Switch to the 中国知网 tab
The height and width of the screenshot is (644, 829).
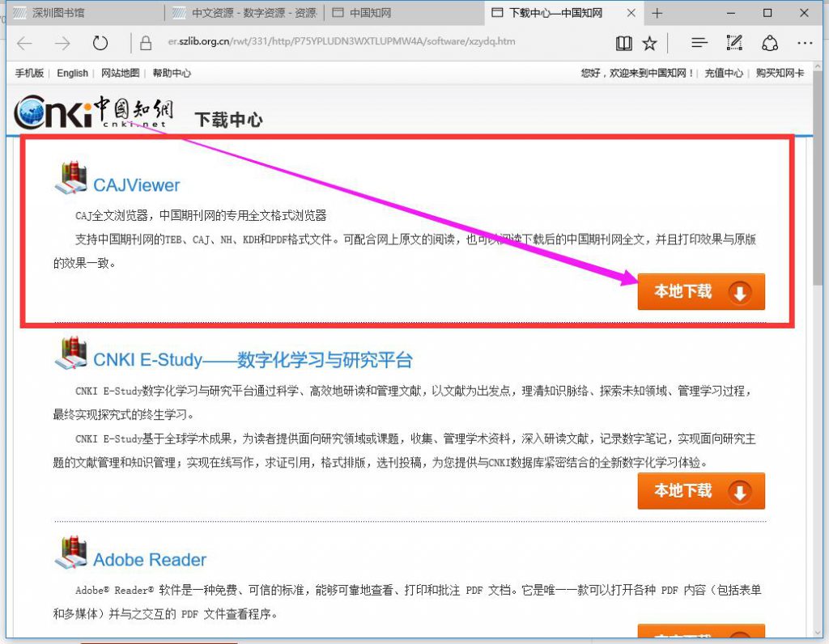pos(371,13)
